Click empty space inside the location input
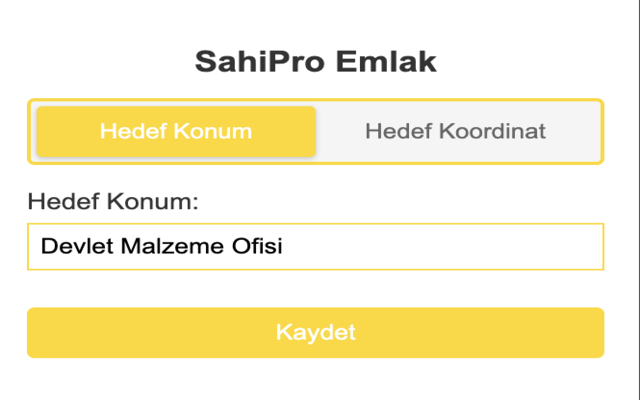640x400 pixels. 443,247
